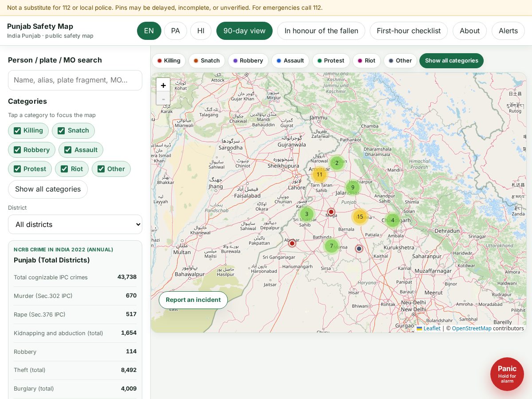532x399 pixels.
Task: Switch language to EN
Action: click(x=149, y=31)
